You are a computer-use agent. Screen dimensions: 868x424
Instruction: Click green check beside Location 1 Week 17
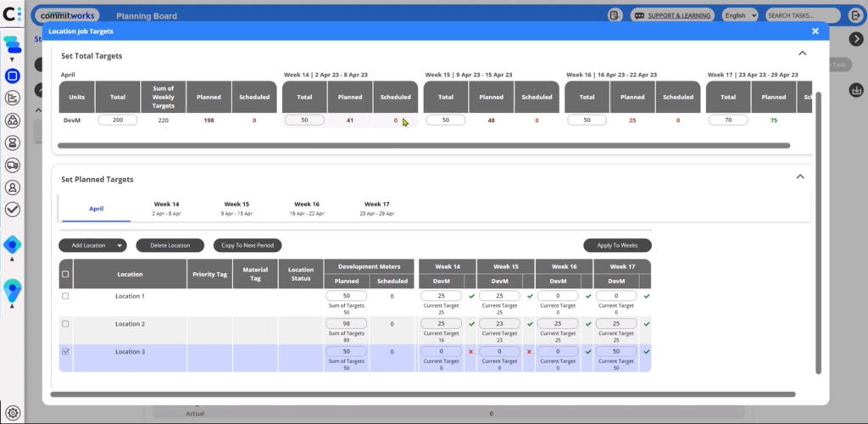(x=647, y=296)
